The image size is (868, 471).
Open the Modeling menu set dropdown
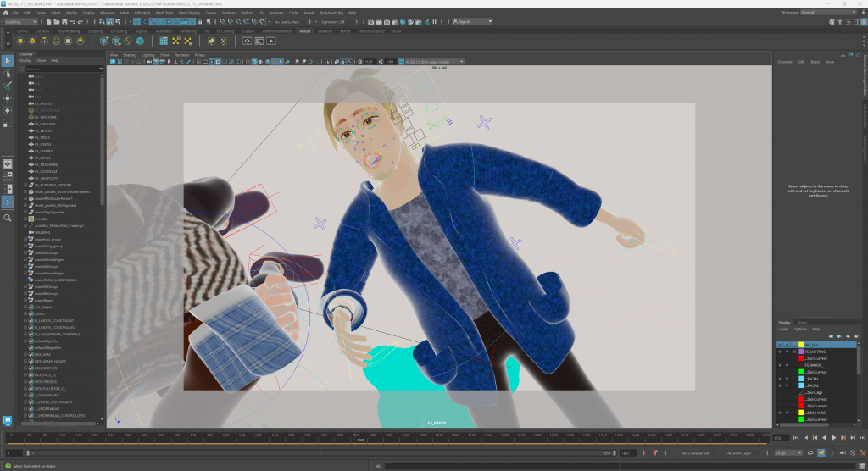point(20,22)
